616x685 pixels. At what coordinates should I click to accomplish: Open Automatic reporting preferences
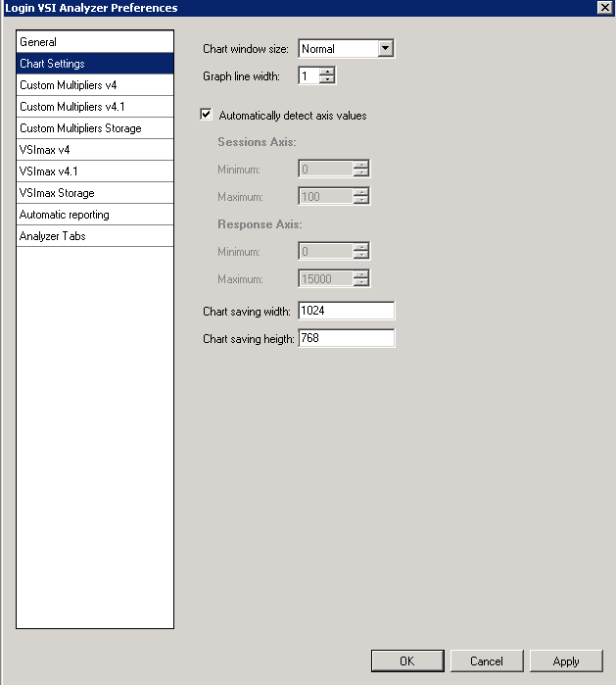click(x=95, y=215)
